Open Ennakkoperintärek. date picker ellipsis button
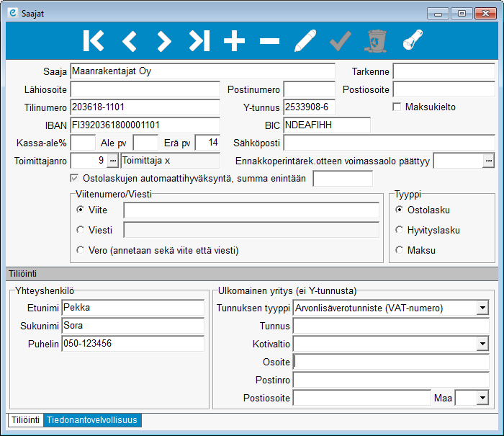504x436 pixels. tap(489, 161)
